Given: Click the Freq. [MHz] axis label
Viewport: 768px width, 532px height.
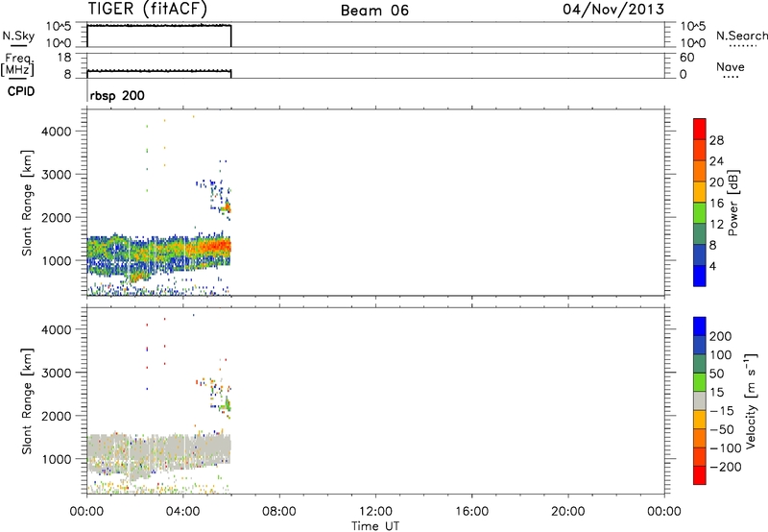Looking at the screenshot, I should tap(18, 64).
